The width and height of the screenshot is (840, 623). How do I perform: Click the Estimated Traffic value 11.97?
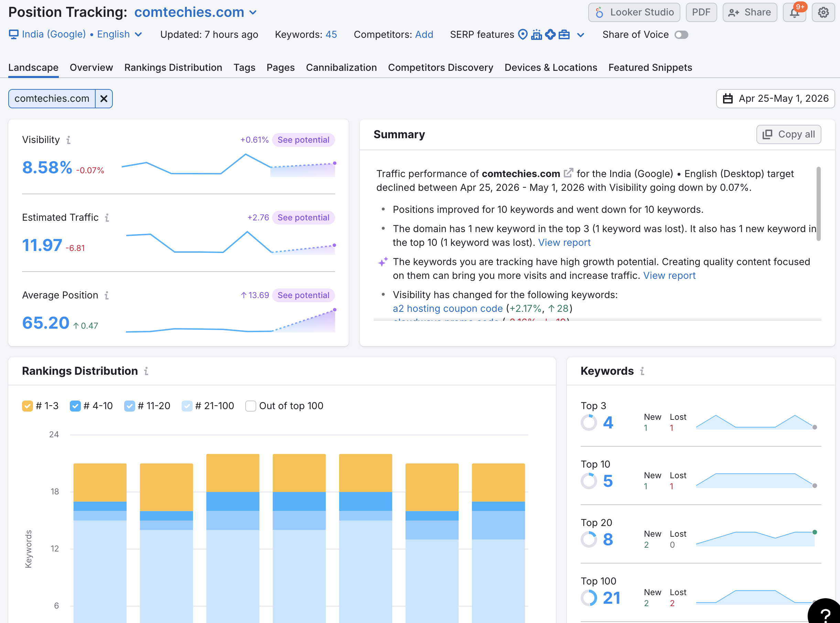(x=42, y=245)
